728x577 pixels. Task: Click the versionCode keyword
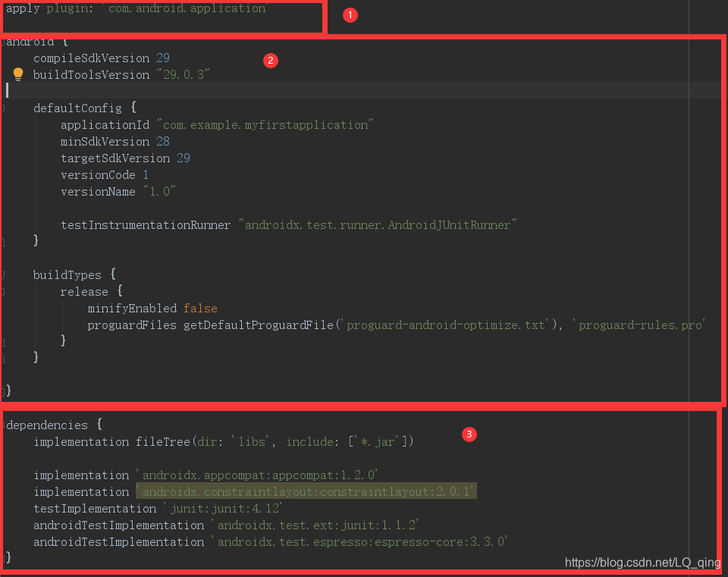coord(98,175)
